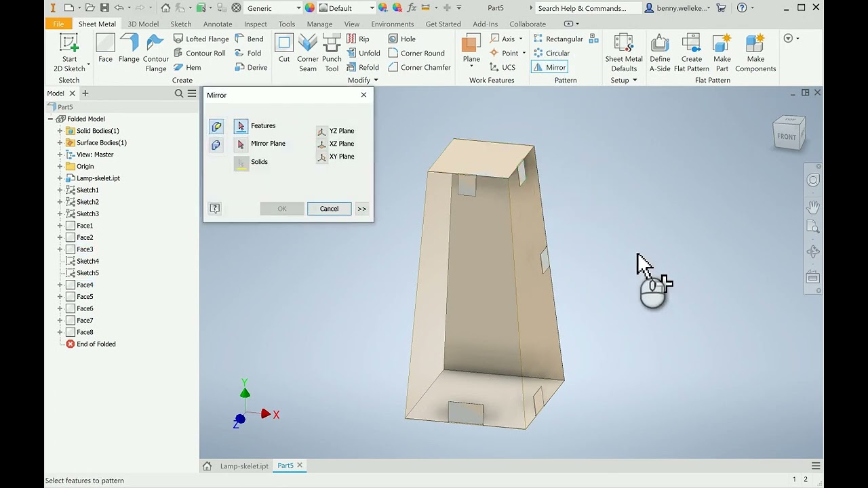The width and height of the screenshot is (868, 488).
Task: Activate the Cut tool
Action: click(x=284, y=48)
